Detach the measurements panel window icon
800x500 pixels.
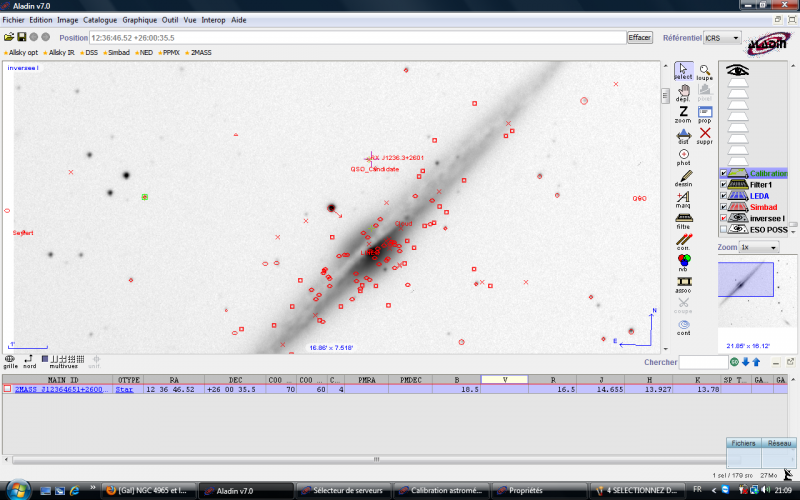click(x=790, y=362)
